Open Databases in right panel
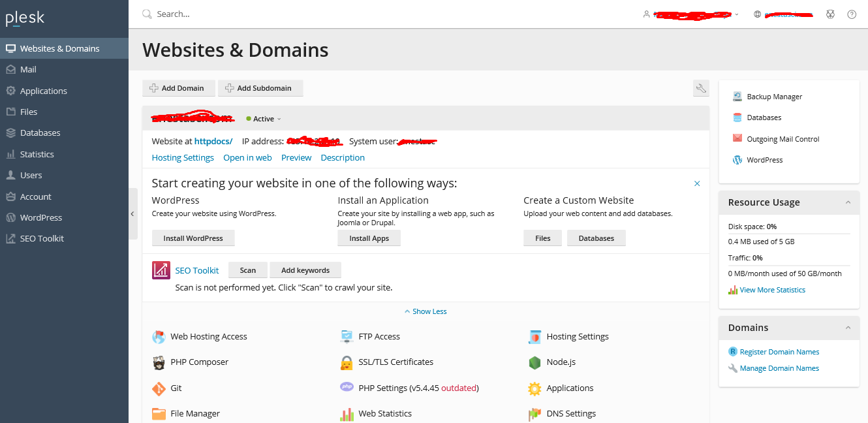868x423 pixels. click(x=756, y=117)
